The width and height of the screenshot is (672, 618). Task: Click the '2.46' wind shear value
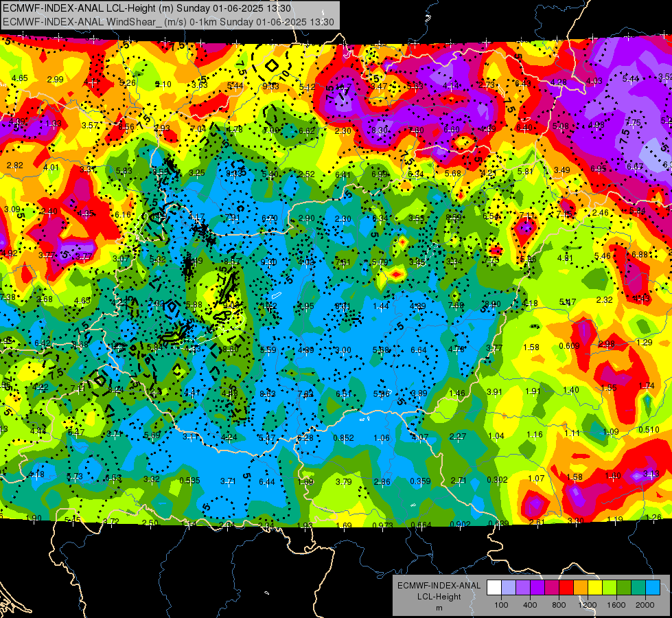(x=601, y=213)
